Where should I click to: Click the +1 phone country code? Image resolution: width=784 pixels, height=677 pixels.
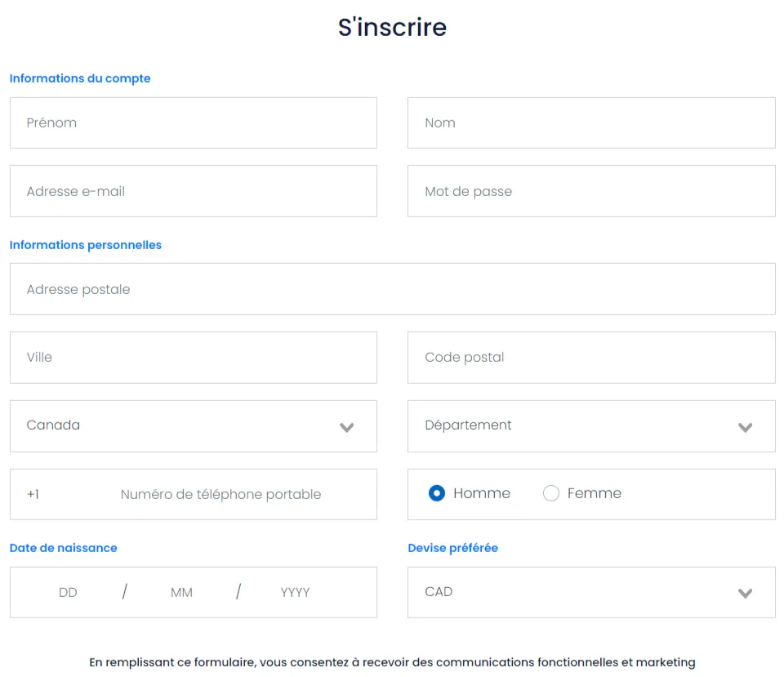click(x=33, y=494)
